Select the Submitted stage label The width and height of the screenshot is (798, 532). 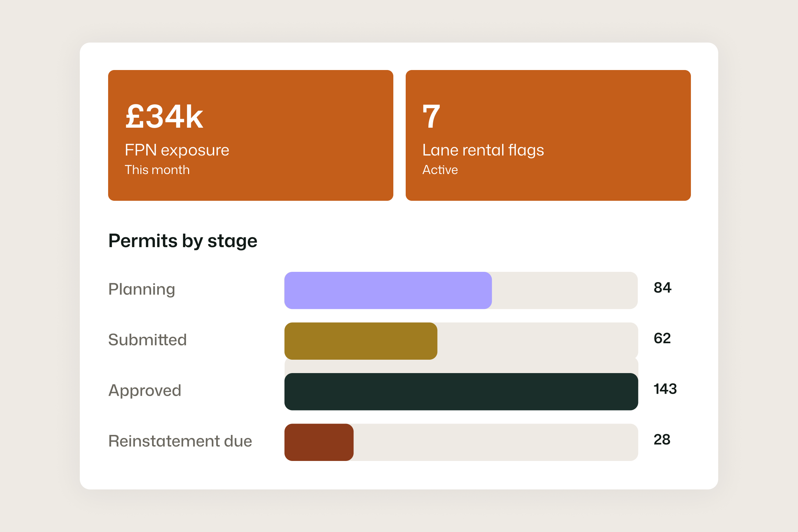(x=147, y=340)
